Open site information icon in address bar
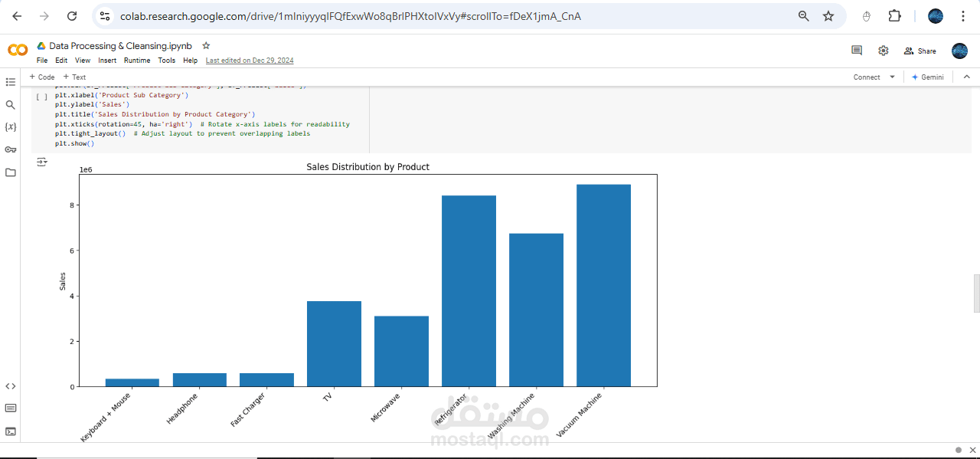Image resolution: width=980 pixels, height=459 pixels. 105,16
